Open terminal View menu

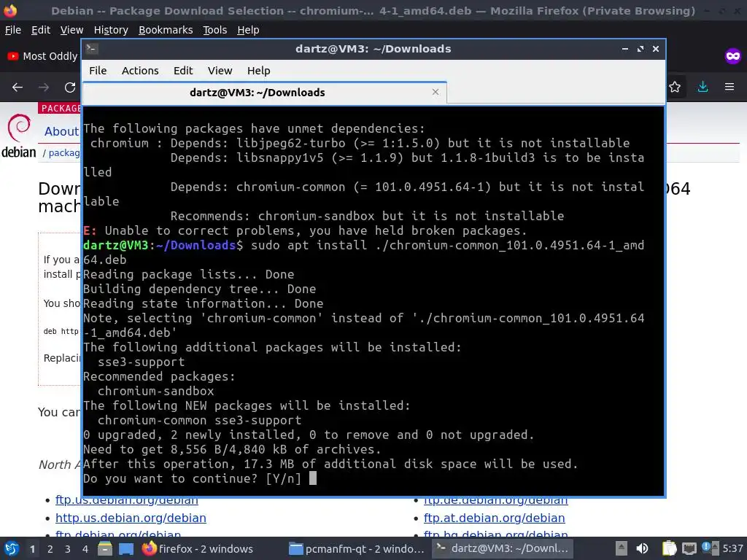click(x=220, y=71)
